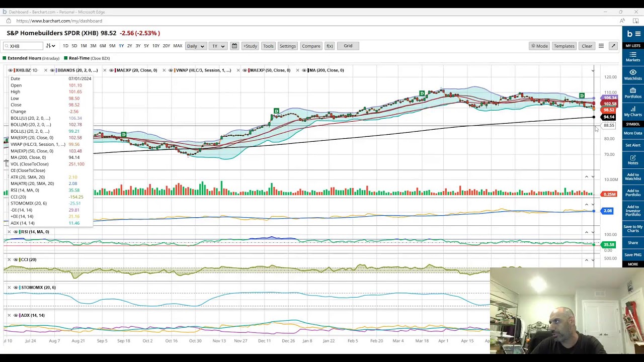The height and width of the screenshot is (362, 644).
Task: Click the +Study button
Action: pos(250,46)
